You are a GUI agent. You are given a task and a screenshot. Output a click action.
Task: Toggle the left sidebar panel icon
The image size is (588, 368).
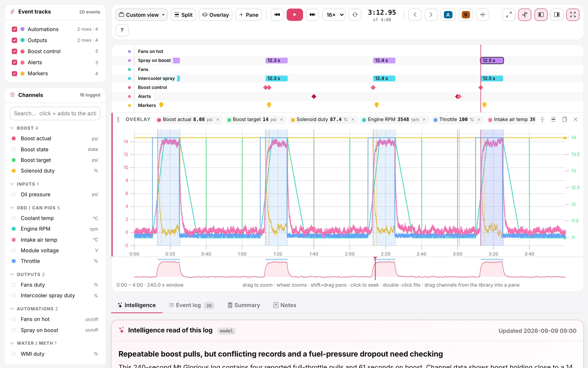pyautogui.click(x=541, y=15)
